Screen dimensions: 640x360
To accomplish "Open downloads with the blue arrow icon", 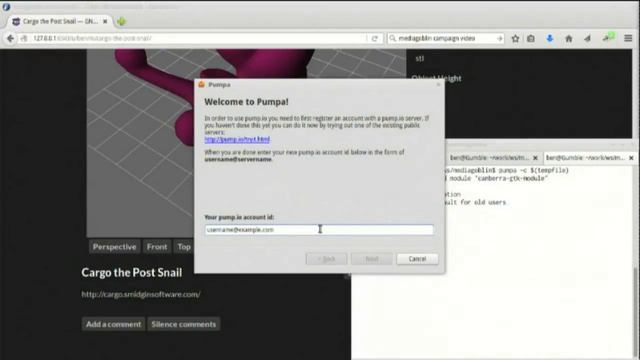I will pos(549,38).
